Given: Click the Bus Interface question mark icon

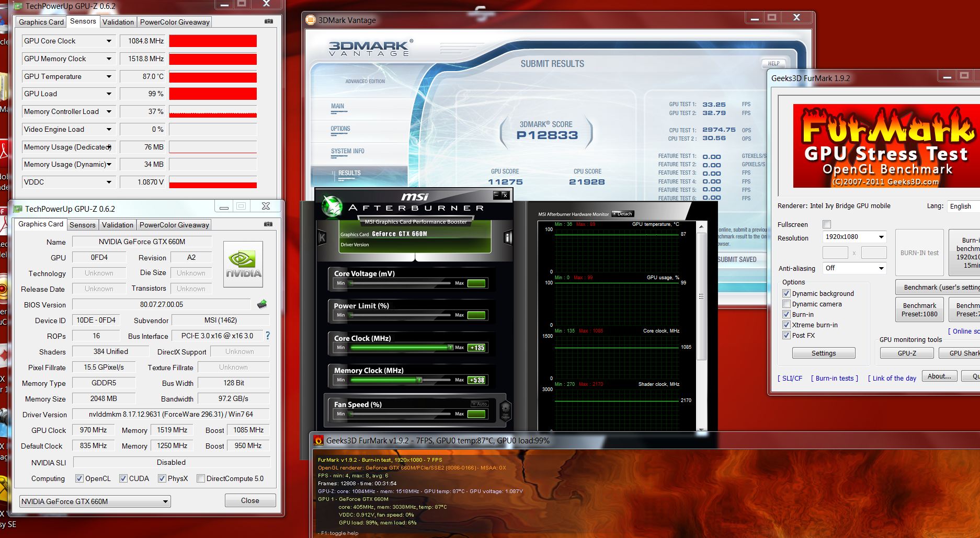Looking at the screenshot, I should 268,336.
